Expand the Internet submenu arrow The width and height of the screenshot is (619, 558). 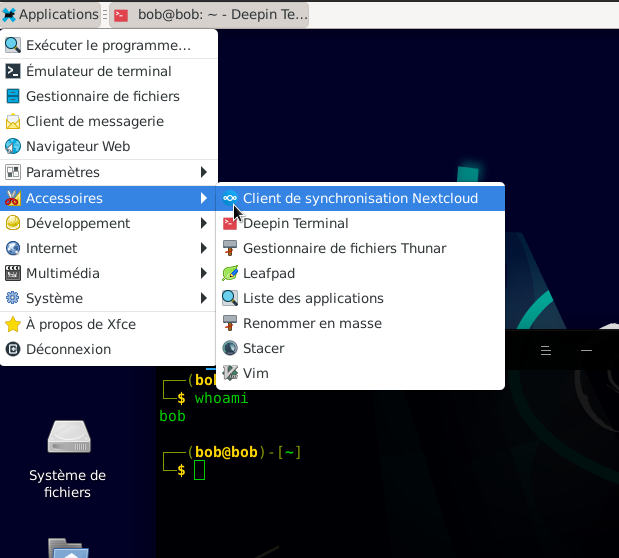pyautogui.click(x=204, y=248)
